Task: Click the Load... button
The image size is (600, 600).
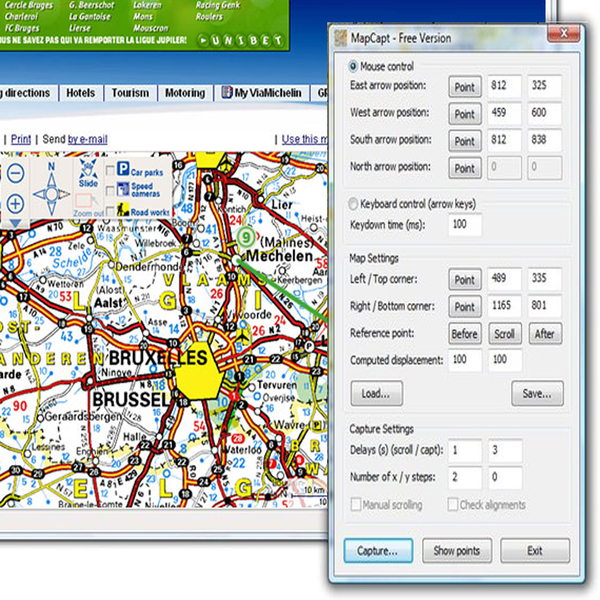Action: tap(377, 393)
